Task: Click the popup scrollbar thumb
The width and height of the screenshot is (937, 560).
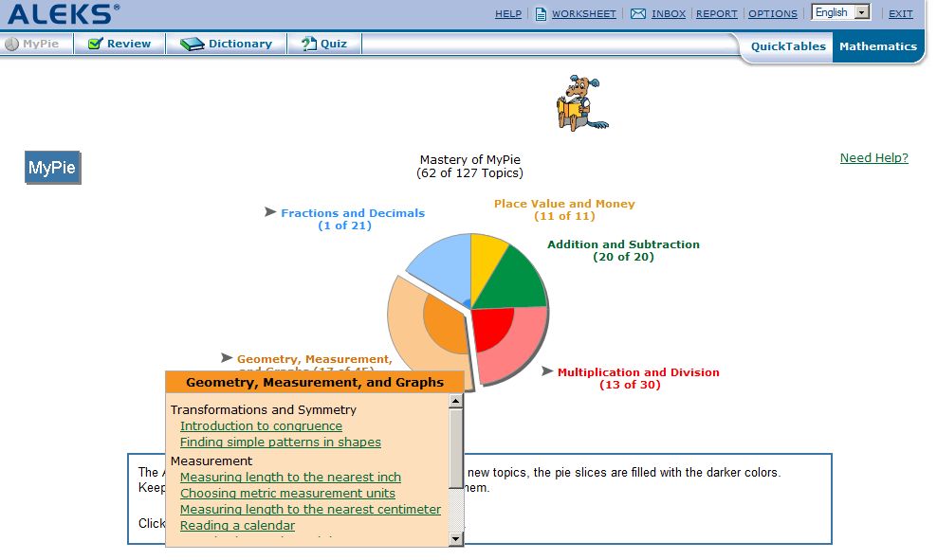Action: tap(455, 448)
